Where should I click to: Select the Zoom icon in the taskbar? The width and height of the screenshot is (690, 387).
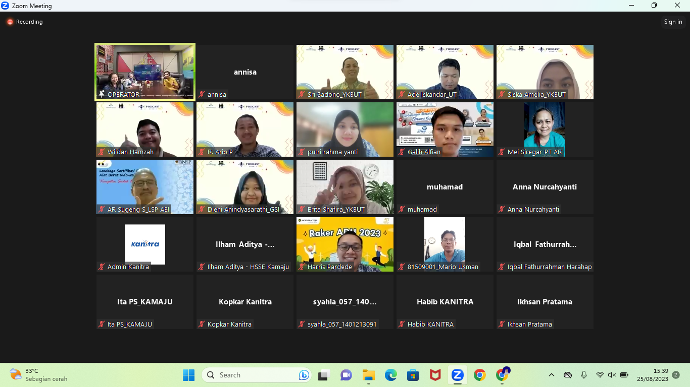(x=457, y=375)
